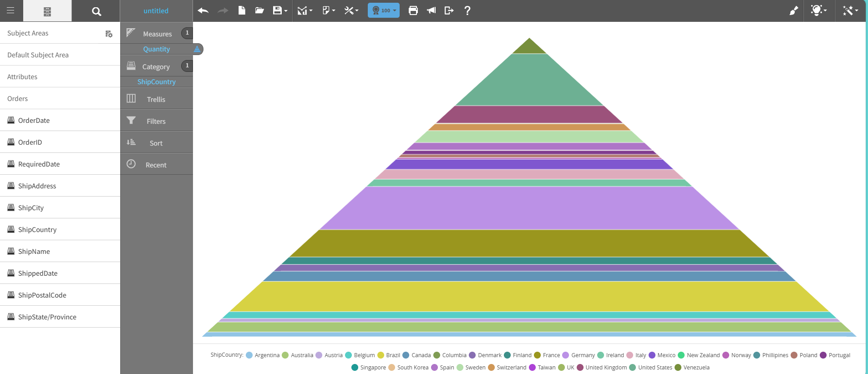
Task: Click the olive France pyramid band
Action: [x=529, y=243]
